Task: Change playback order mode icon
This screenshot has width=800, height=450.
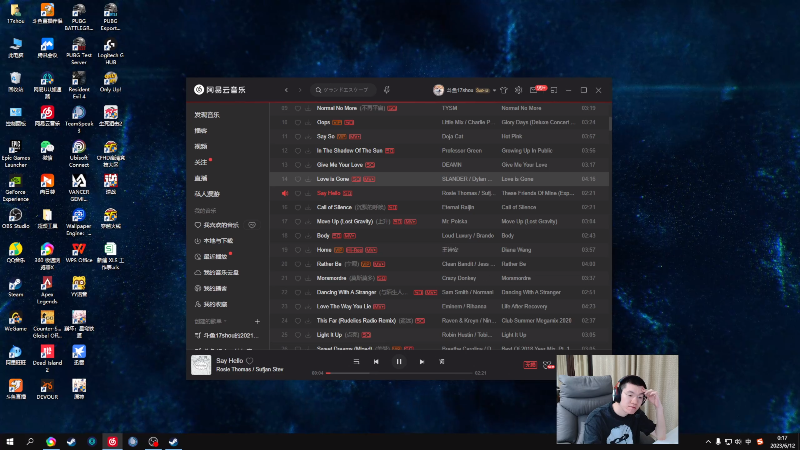Action: point(356,362)
